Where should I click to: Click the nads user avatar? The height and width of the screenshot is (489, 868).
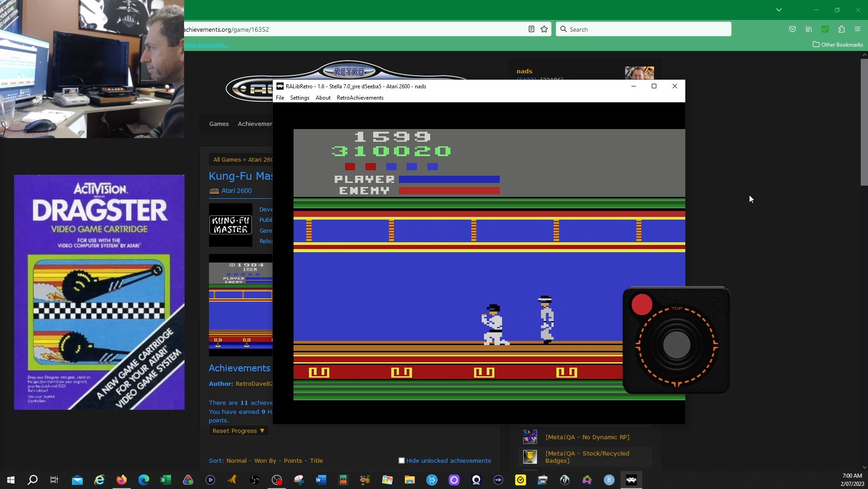(639, 73)
